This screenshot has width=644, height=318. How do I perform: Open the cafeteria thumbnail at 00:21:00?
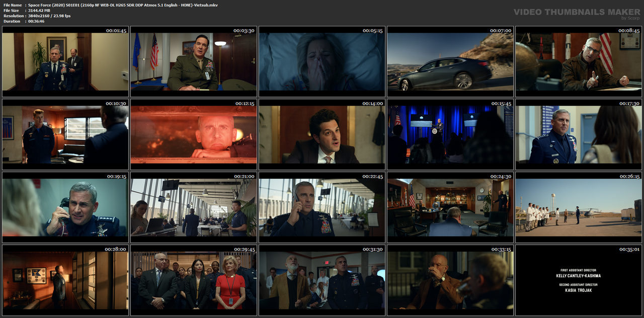194,207
